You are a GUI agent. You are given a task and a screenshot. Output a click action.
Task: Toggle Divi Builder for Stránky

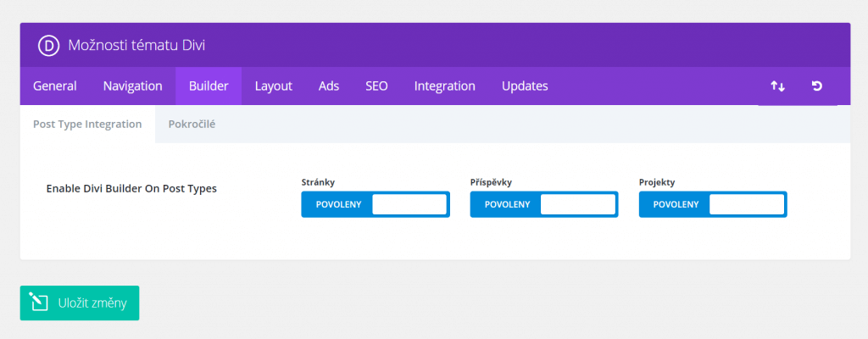(376, 204)
